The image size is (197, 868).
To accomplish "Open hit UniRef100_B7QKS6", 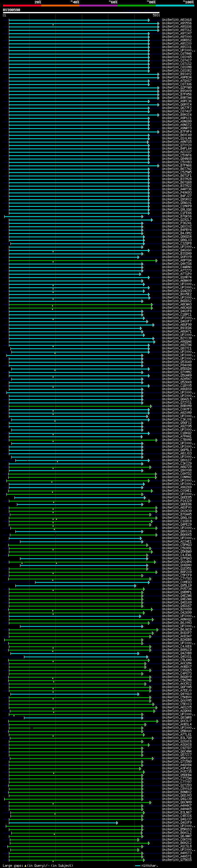I will click(177, 216).
